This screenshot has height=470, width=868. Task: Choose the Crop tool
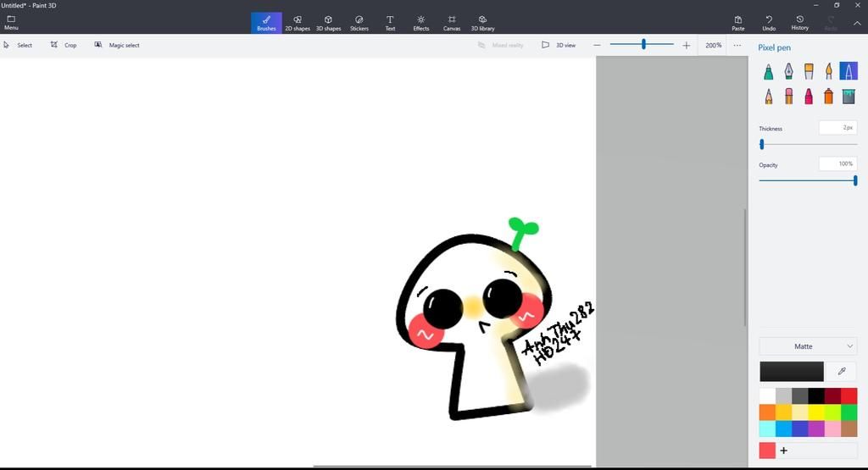(x=64, y=45)
